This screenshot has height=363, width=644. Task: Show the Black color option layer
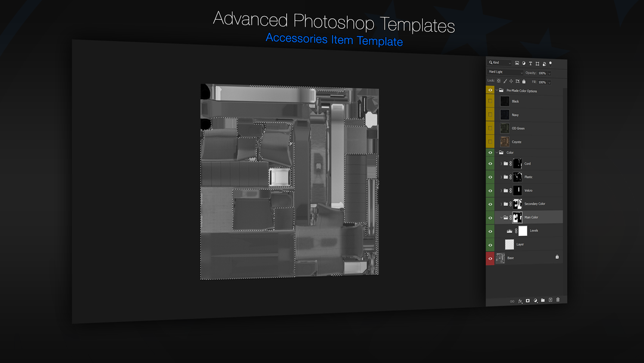(490, 101)
